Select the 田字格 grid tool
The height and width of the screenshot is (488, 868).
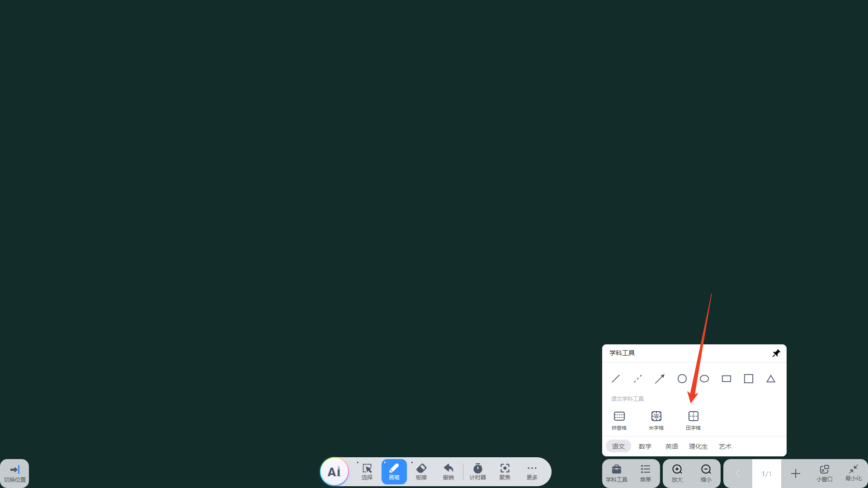tap(693, 420)
